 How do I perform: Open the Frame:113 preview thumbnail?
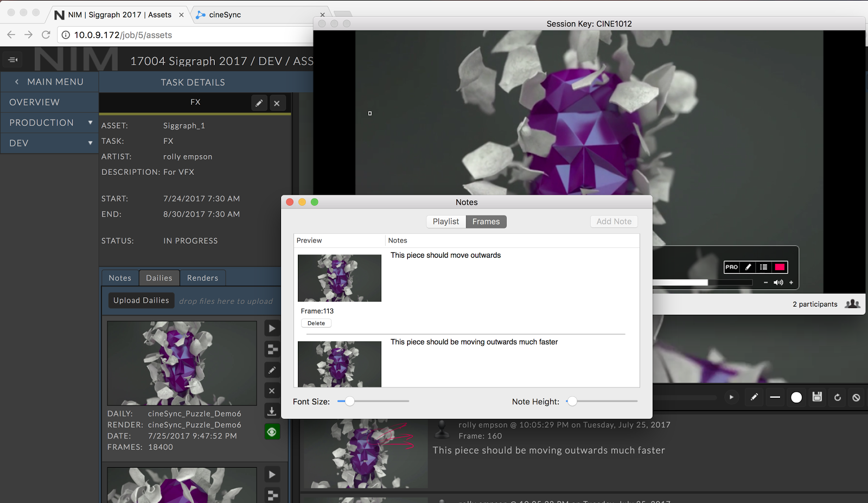[340, 278]
